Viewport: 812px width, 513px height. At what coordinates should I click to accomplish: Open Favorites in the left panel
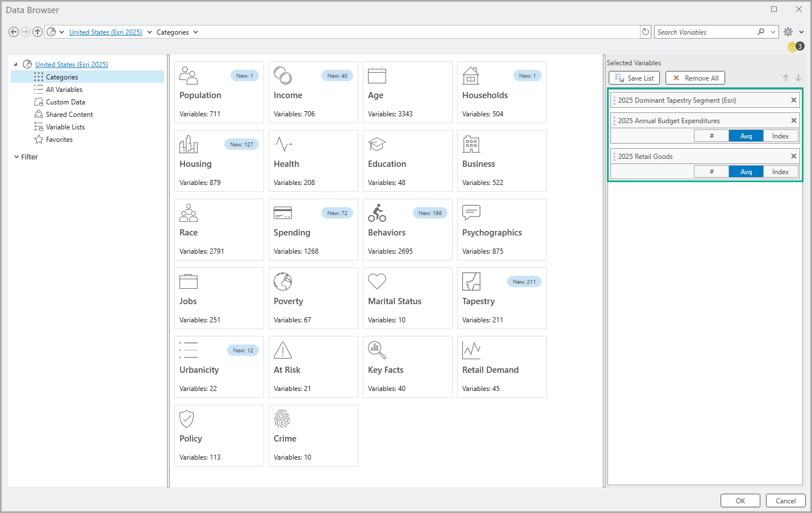pyautogui.click(x=58, y=139)
